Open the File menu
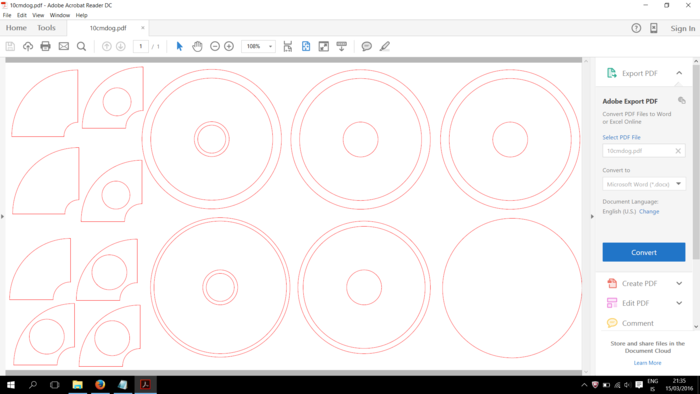This screenshot has height=394, width=700. click(x=7, y=15)
